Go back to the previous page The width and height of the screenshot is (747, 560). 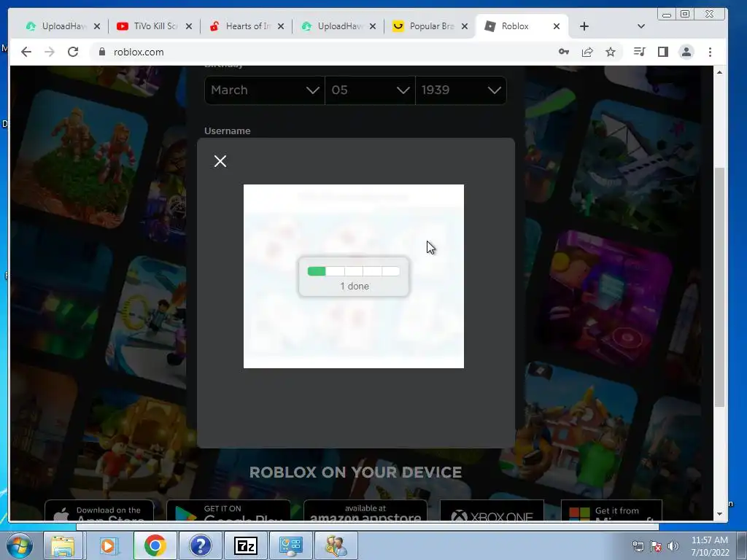[x=26, y=52]
